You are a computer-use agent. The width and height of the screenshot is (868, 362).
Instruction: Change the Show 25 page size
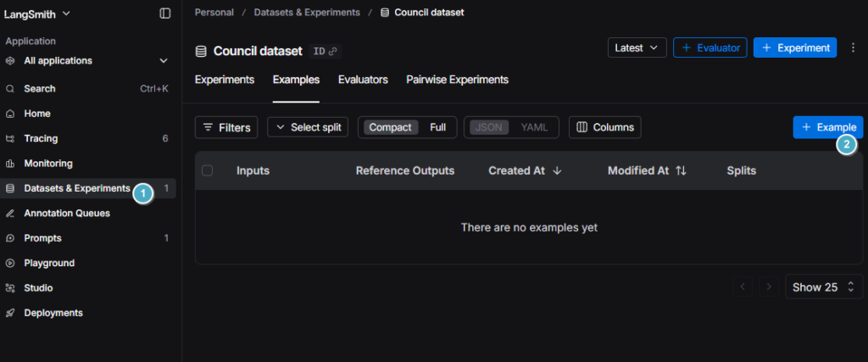(x=824, y=287)
